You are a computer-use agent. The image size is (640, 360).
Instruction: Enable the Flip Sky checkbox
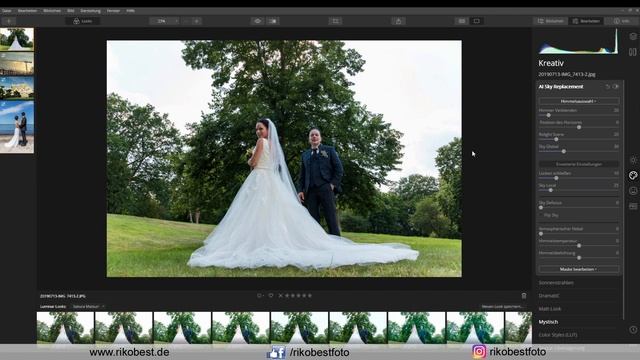click(541, 215)
